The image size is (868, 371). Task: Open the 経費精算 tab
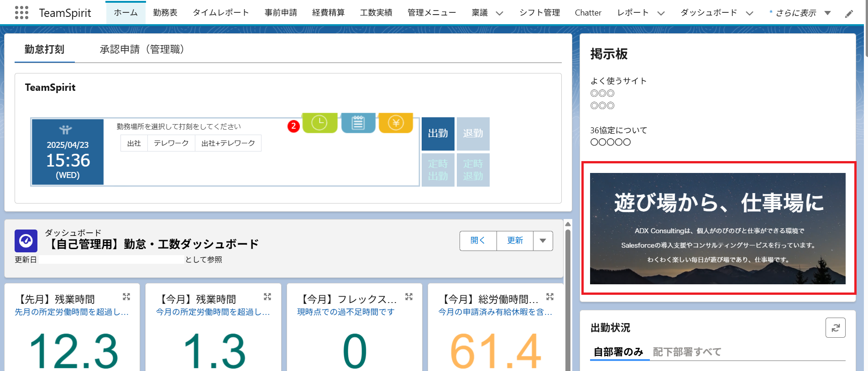pos(328,13)
